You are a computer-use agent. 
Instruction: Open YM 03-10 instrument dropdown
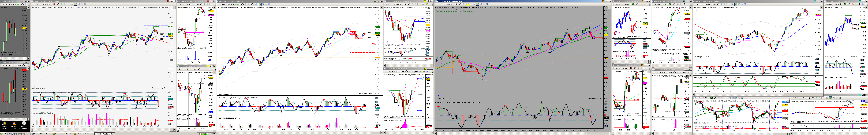click(6, 4)
